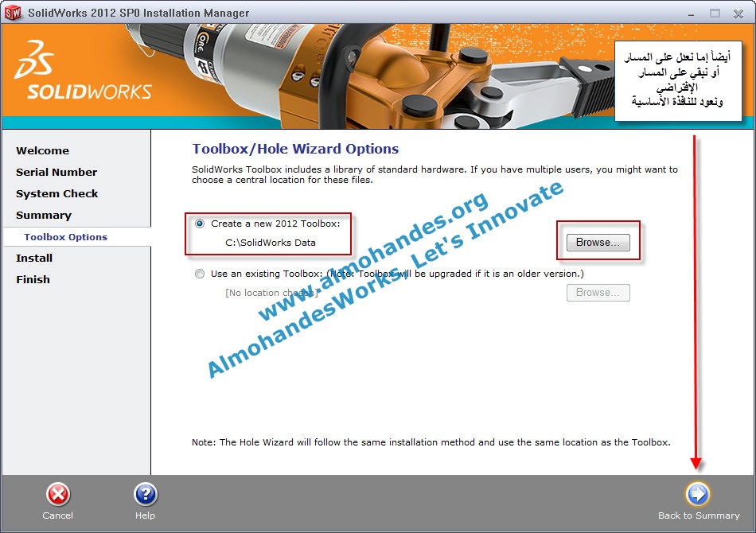This screenshot has height=533, width=756.
Task: Click the disabled Browse button for existing Toolbox
Action: (598, 293)
